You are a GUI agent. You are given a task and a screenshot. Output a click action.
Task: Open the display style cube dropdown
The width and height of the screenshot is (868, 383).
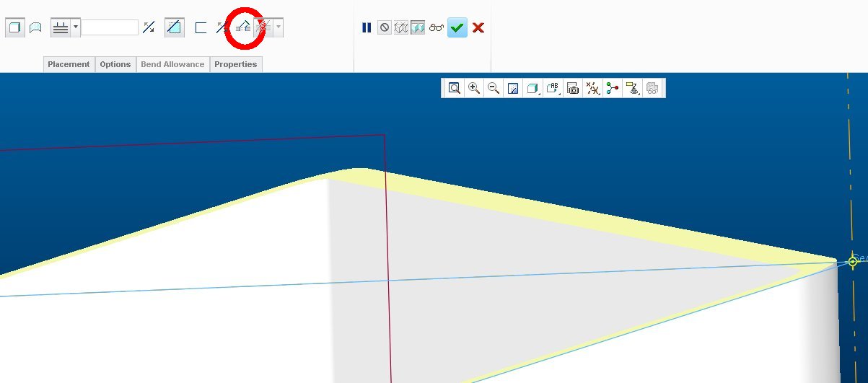532,88
